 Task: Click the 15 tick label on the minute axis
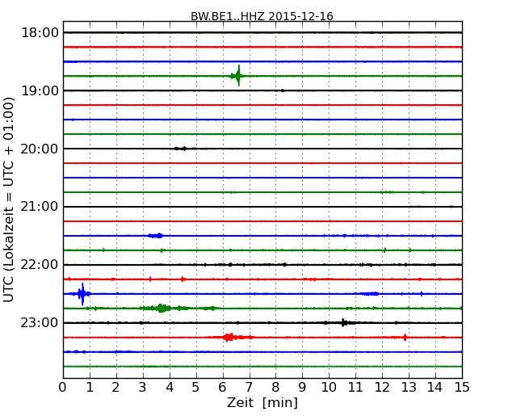coord(462,388)
